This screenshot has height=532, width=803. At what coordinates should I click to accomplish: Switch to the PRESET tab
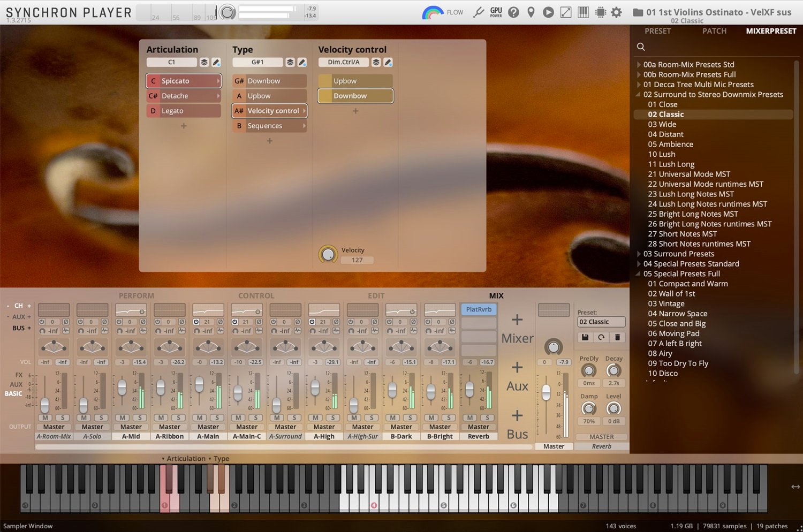click(657, 31)
